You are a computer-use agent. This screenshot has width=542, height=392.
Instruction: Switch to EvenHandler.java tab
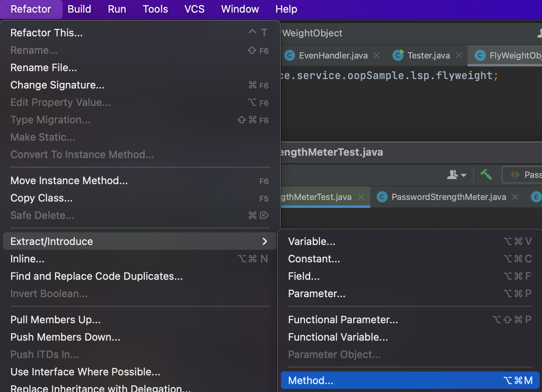(333, 55)
